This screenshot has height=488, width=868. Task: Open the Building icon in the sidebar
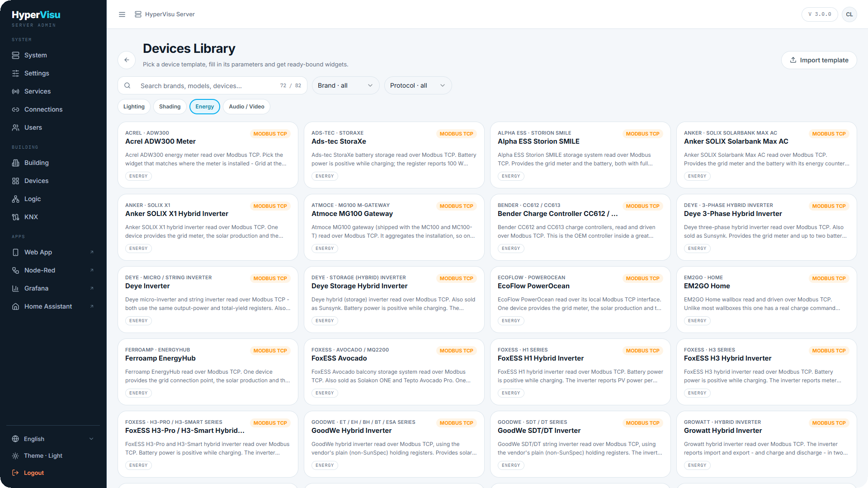(16, 163)
